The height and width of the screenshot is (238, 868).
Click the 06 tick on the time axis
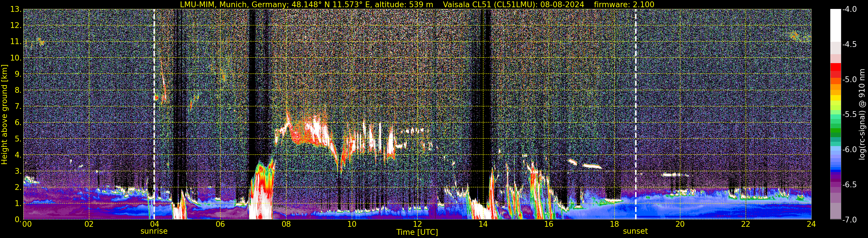[220, 224]
